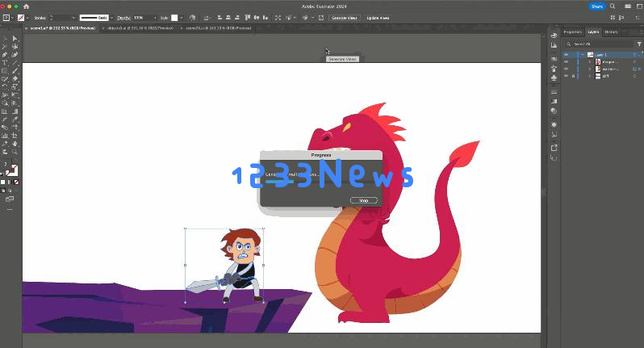Image resolution: width=644 pixels, height=348 pixels.
Task: Switch to scene1.ai document tab
Action: (62, 28)
